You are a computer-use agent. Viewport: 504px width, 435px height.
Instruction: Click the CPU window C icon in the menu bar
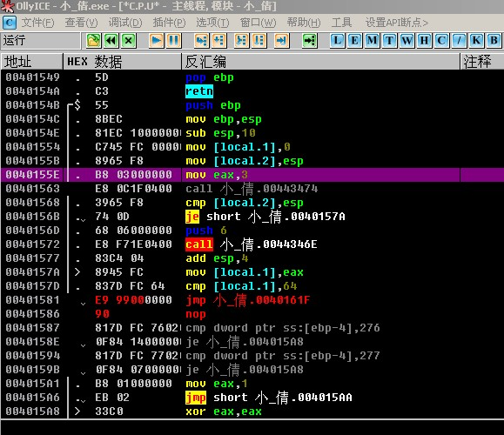pos(10,23)
